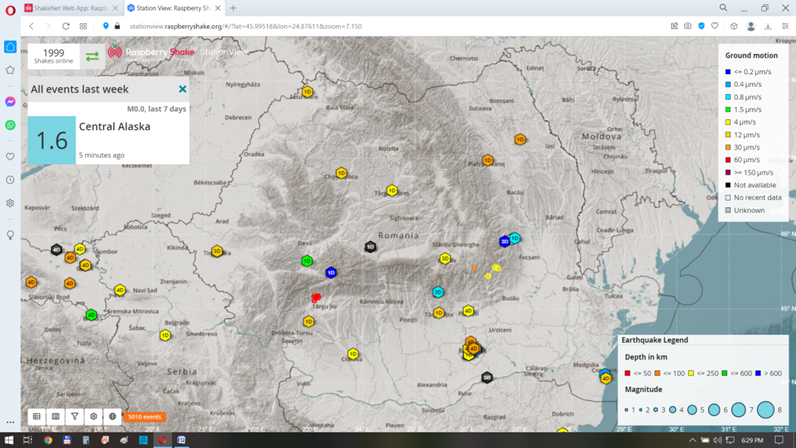
Task: Open Messenger from the Opera sidebar
Action: point(10,102)
